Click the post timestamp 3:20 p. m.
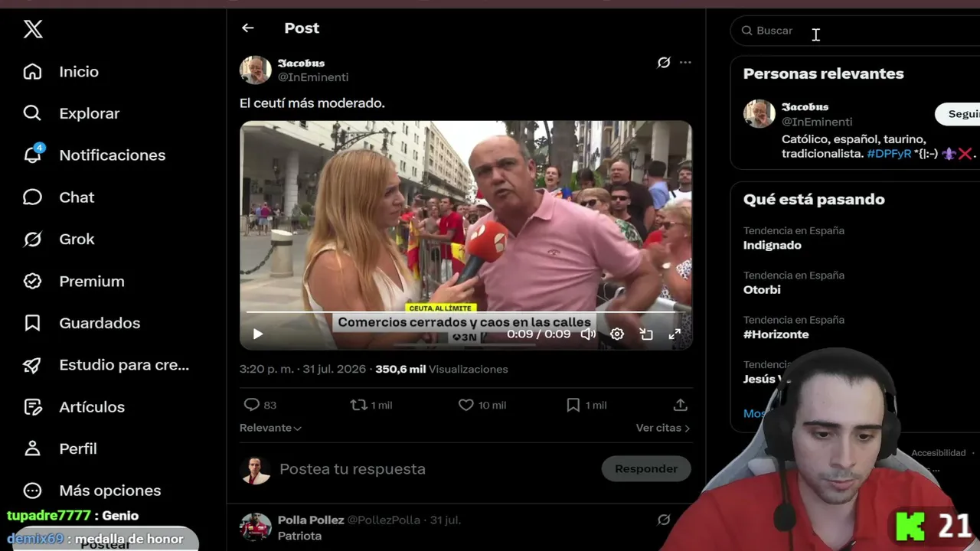The width and height of the screenshot is (980, 551). coord(266,369)
